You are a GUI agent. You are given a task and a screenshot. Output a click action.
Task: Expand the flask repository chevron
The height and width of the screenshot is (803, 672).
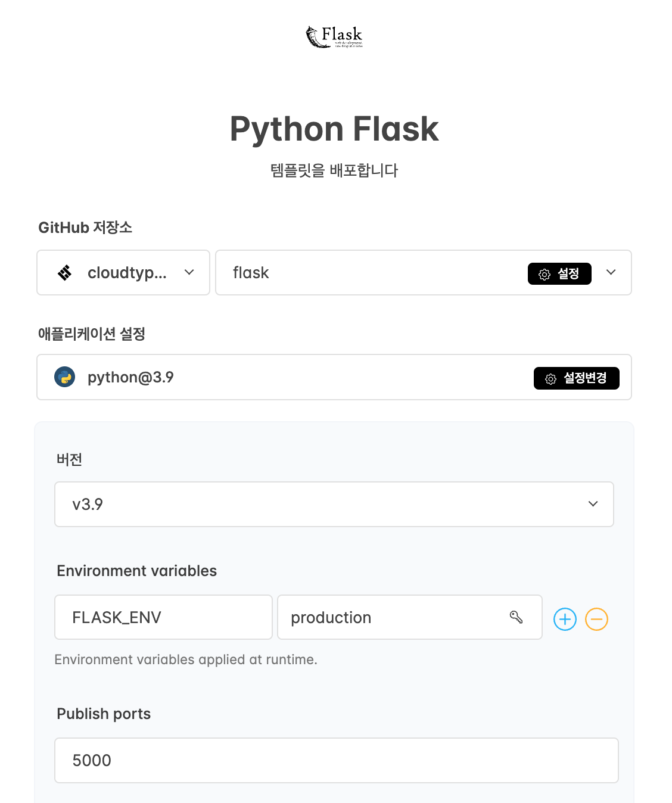click(611, 272)
